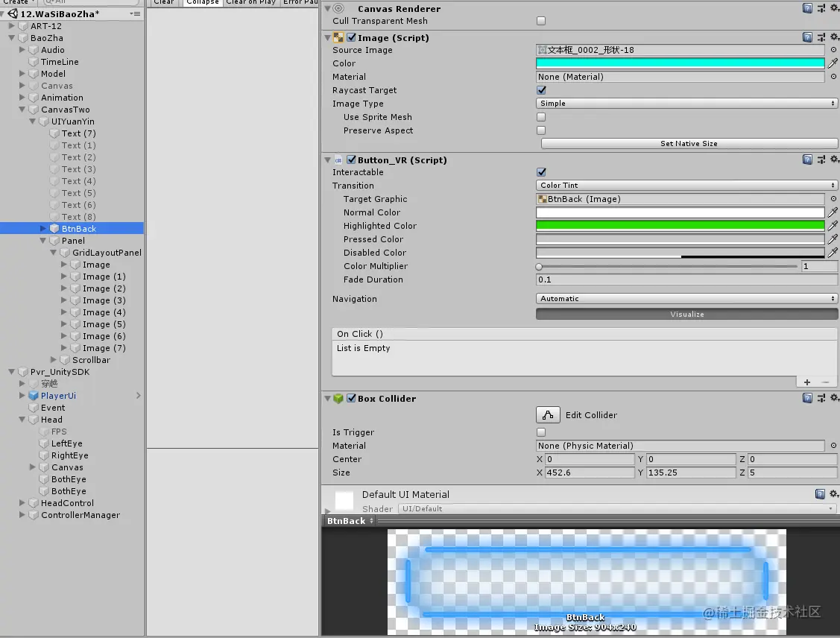Open Canvas Renderer gear settings menu
Image resolution: width=840 pixels, height=638 pixels.
click(834, 8)
